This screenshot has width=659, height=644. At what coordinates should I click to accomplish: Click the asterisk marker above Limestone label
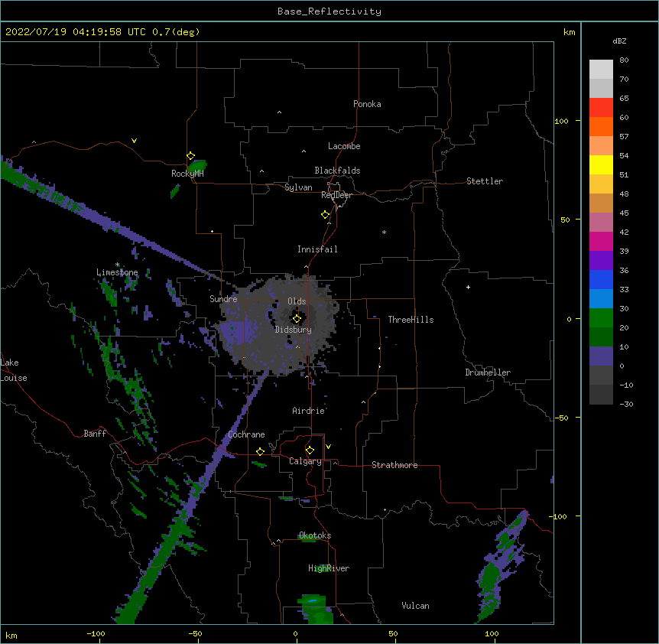(x=117, y=265)
